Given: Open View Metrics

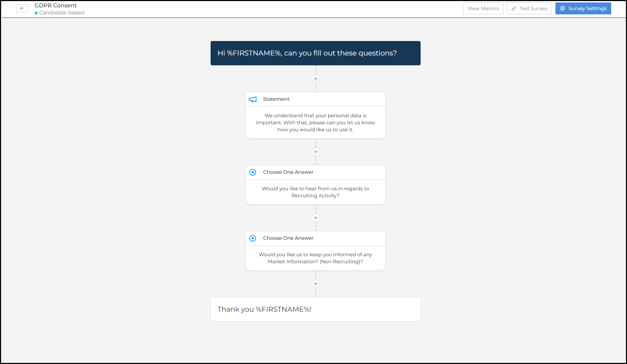Looking at the screenshot, I should tap(483, 8).
